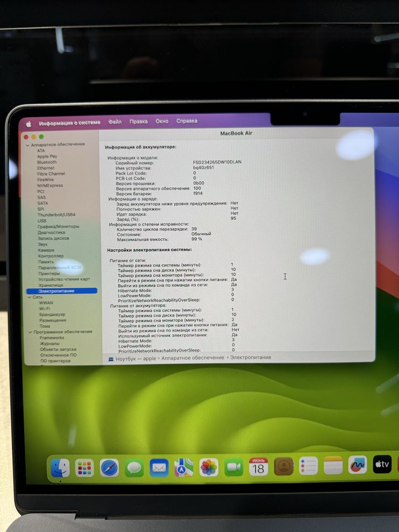The width and height of the screenshot is (399, 532).
Task: Open FaceTime from the Dock
Action: click(x=234, y=467)
